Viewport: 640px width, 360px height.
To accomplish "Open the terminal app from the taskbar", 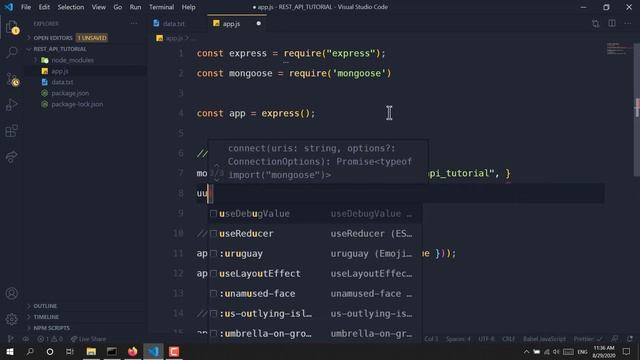I will tap(111, 351).
